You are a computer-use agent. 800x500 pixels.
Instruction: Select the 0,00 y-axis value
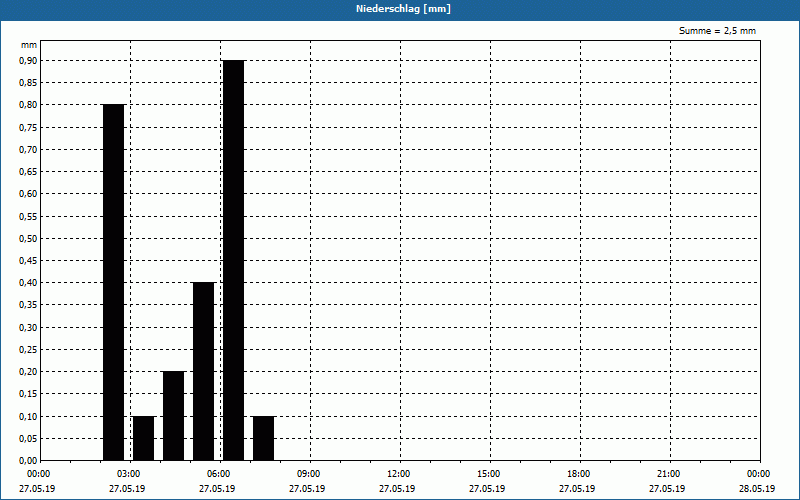point(28,461)
